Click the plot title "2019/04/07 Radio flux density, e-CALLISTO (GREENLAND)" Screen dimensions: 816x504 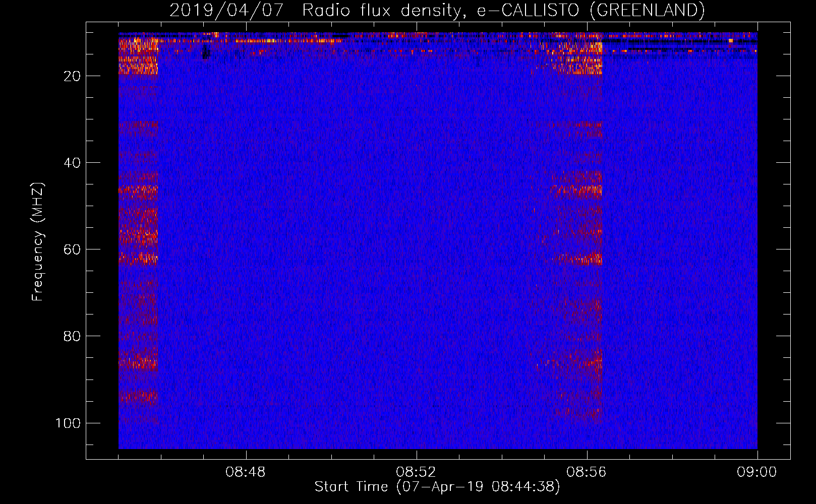point(437,10)
